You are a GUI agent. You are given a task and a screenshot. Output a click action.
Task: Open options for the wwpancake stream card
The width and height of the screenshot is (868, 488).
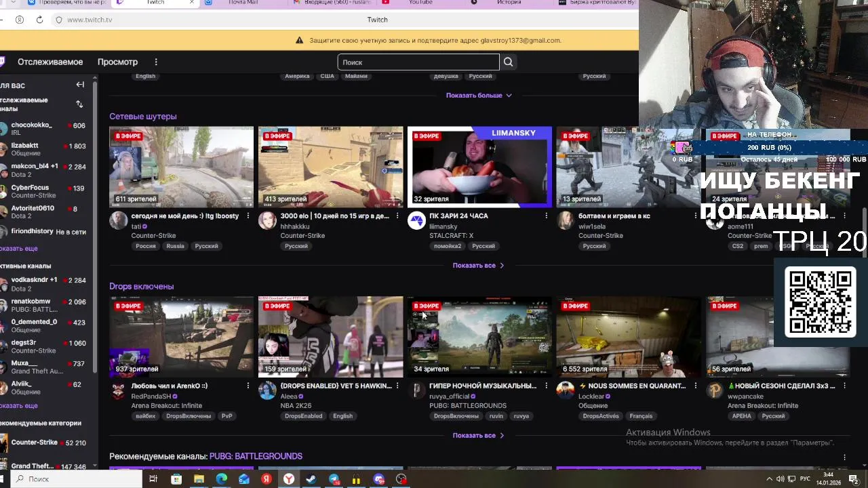pyautogui.click(x=844, y=386)
